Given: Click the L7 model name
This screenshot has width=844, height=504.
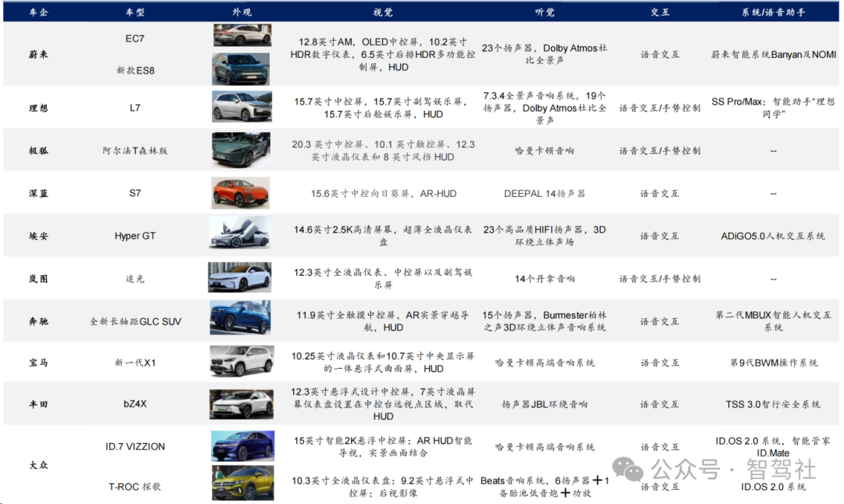Looking at the screenshot, I should tap(134, 108).
